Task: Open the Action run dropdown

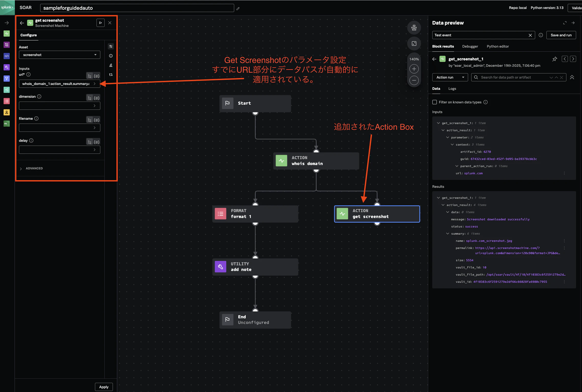Action: pos(450,77)
